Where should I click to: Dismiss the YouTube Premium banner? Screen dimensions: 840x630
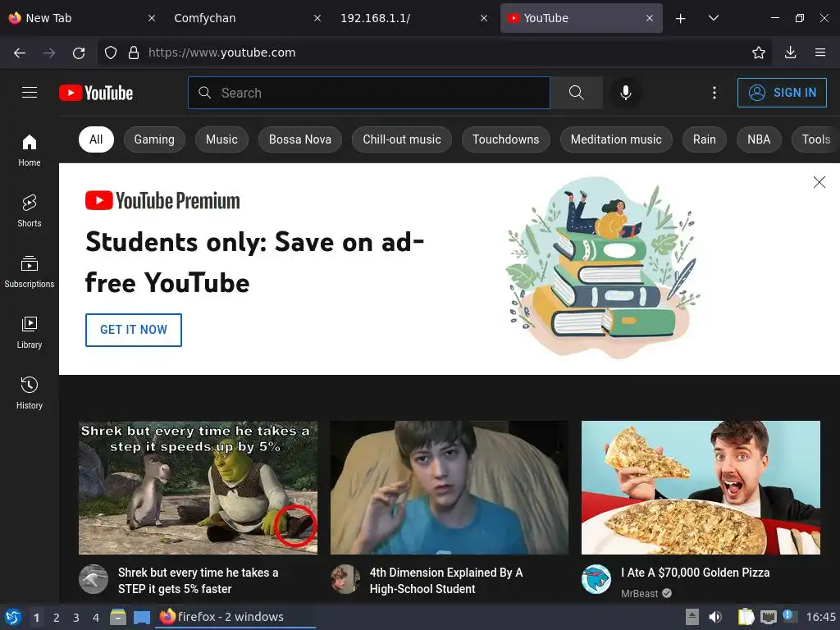click(x=819, y=182)
